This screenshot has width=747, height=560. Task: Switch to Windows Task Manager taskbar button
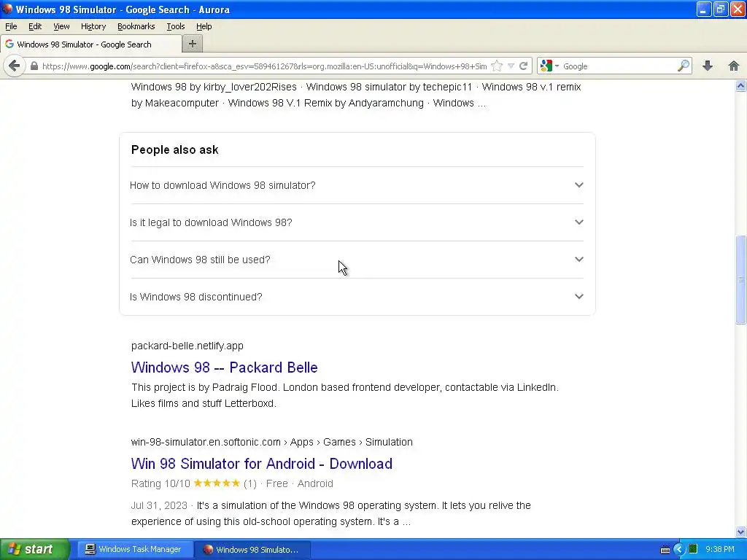tap(135, 549)
